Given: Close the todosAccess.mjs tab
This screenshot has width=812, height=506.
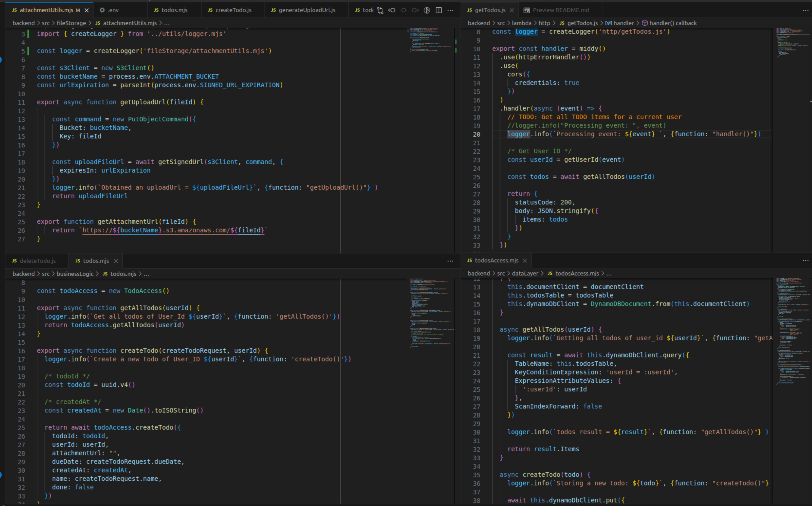Looking at the screenshot, I should coord(525,261).
